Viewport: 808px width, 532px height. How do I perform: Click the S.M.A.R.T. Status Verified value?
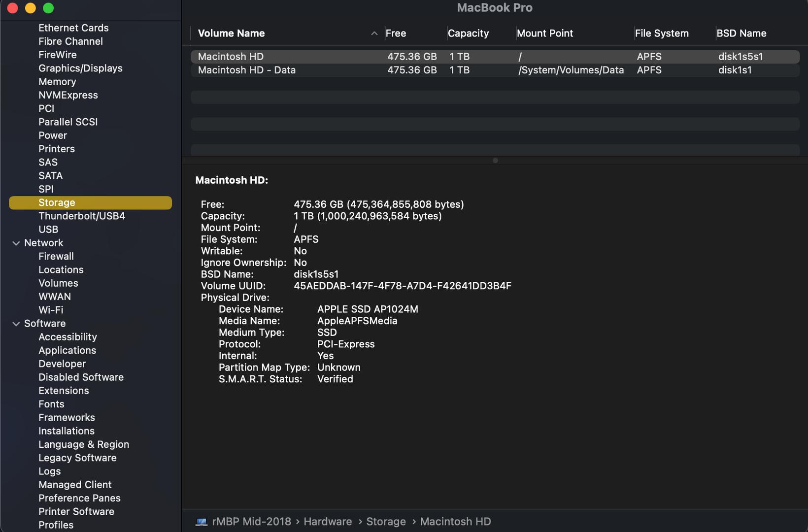pyautogui.click(x=335, y=379)
